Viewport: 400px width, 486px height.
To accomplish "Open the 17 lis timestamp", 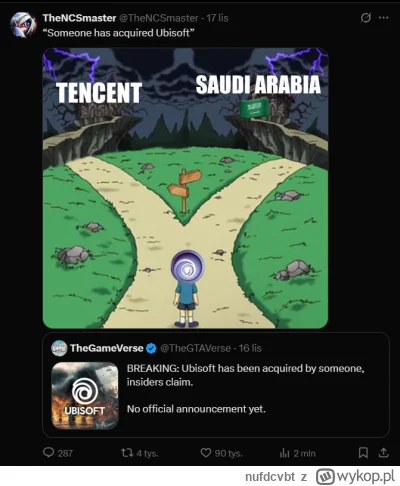I will click(217, 18).
